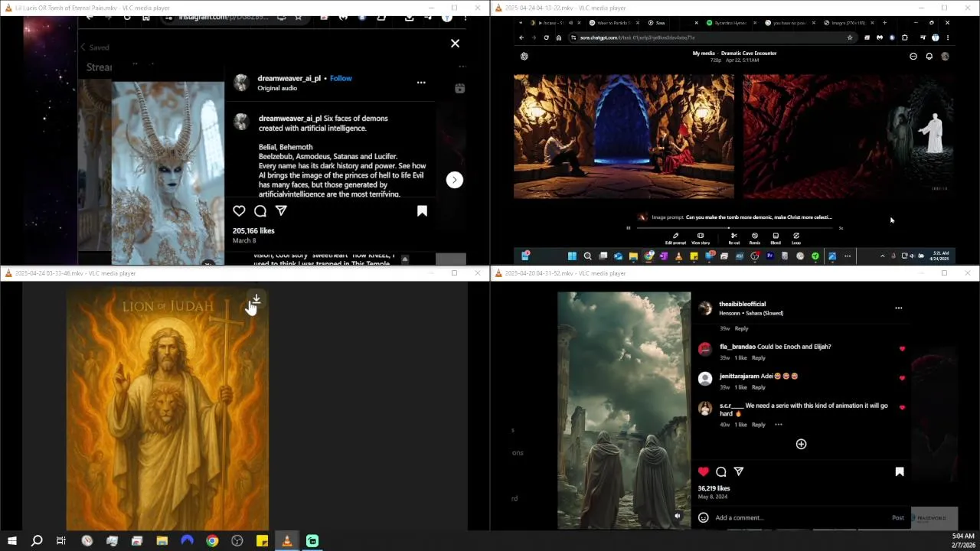Click the horned demon reel video
This screenshot has height=551, width=980.
point(168,173)
